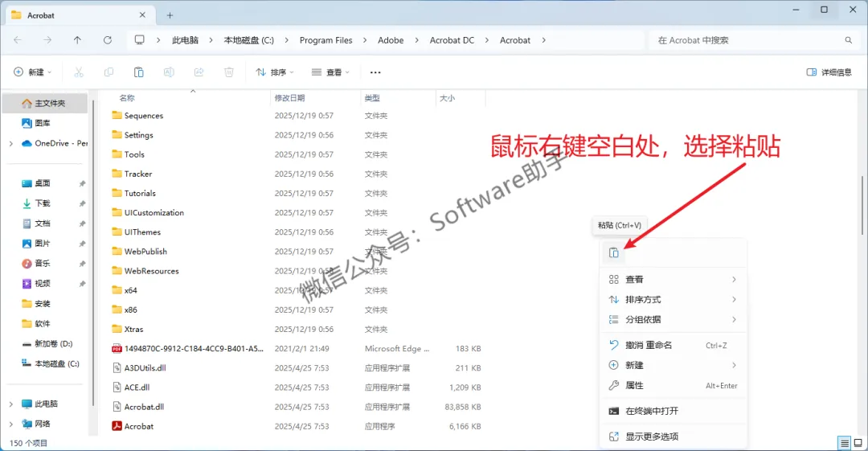This screenshot has width=868, height=451.
Task: Click the Paste icon in context menu
Action: pos(613,252)
